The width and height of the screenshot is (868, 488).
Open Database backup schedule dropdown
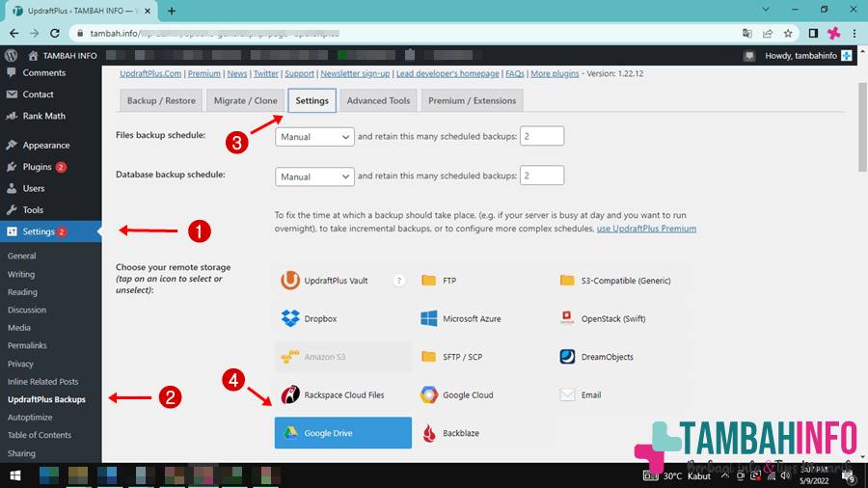click(314, 176)
